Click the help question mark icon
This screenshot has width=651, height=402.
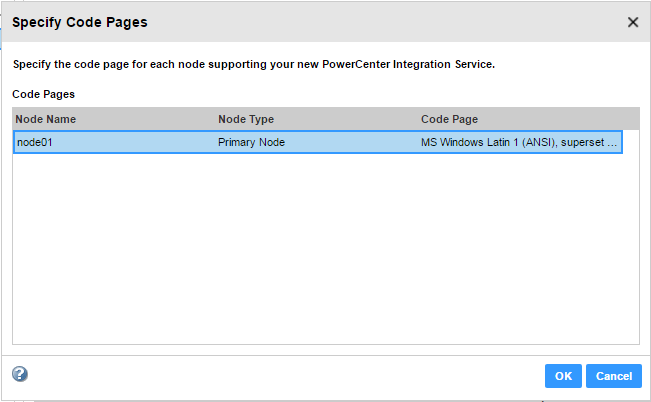(x=20, y=374)
